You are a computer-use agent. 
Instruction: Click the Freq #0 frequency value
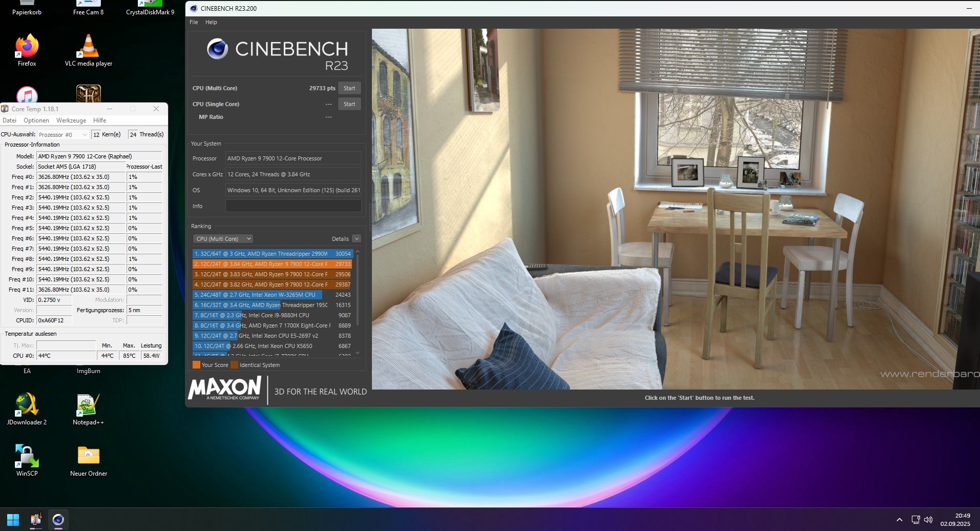tap(81, 177)
